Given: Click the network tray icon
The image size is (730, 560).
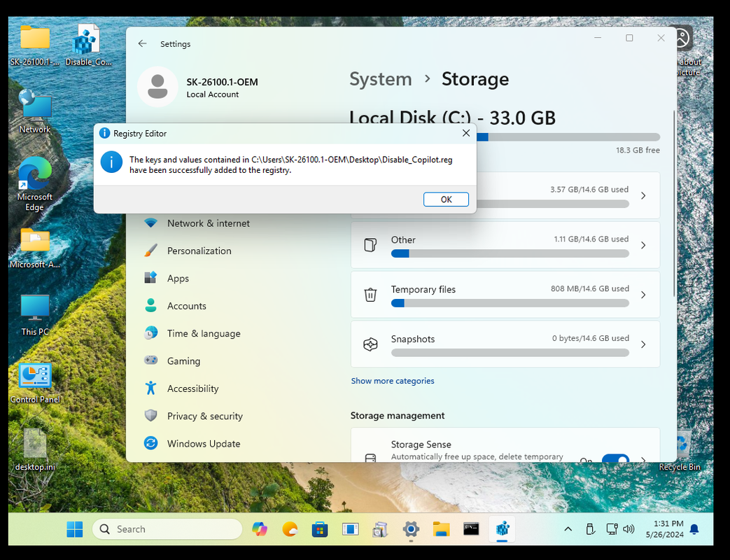Looking at the screenshot, I should (612, 528).
